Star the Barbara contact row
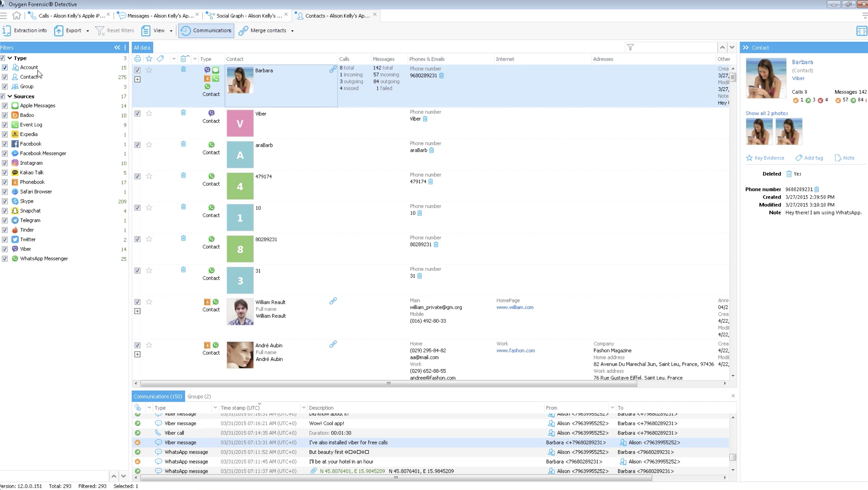Screen dimensions: 868x490 [x=149, y=70]
